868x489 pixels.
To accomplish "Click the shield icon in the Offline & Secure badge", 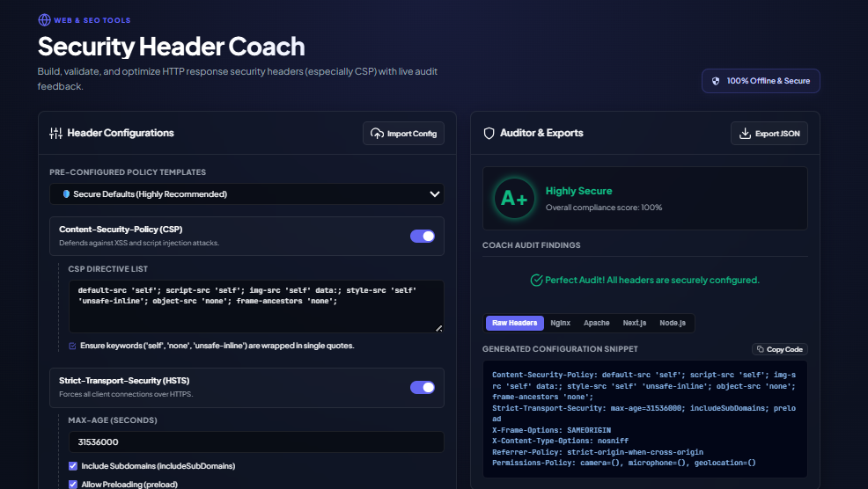I will tap(715, 81).
